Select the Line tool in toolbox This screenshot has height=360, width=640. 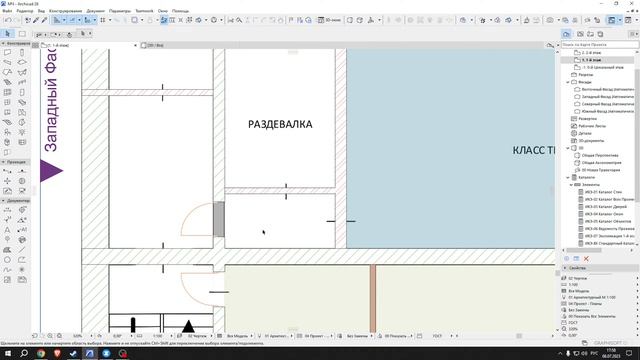tap(22, 250)
